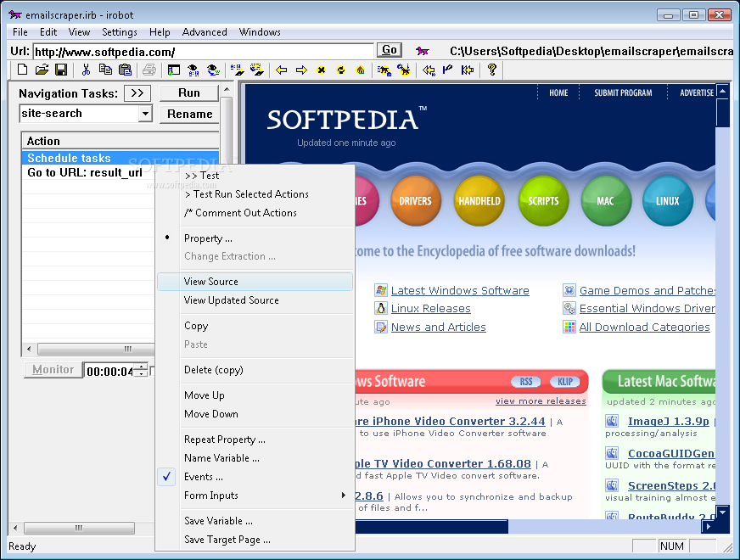The image size is (740, 560).
Task: Choose View Source from the context menu
Action: pyautogui.click(x=255, y=282)
